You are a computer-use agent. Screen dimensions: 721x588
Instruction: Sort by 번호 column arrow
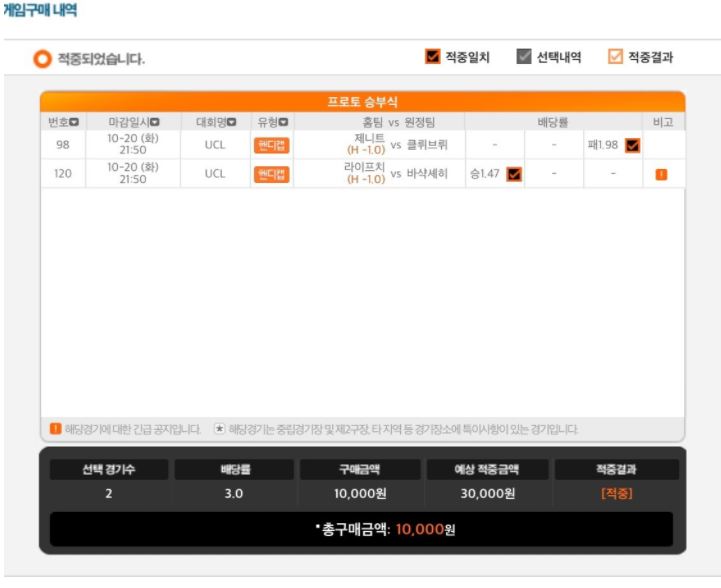click(74, 122)
